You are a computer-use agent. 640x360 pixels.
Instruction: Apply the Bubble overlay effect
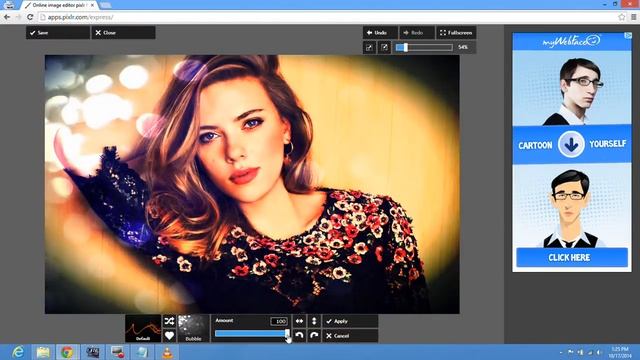pyautogui.click(x=350, y=321)
